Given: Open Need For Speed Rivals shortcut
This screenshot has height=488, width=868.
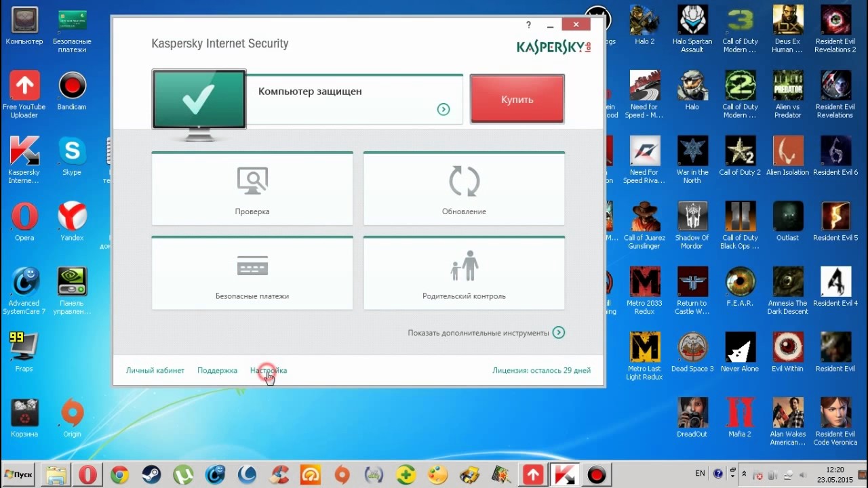Looking at the screenshot, I should coord(645,160).
